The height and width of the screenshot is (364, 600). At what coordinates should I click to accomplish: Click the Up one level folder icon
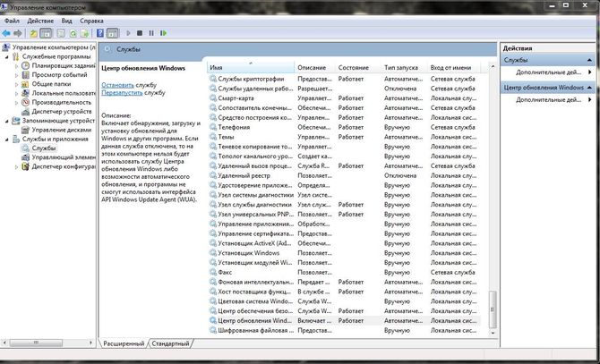[34, 33]
